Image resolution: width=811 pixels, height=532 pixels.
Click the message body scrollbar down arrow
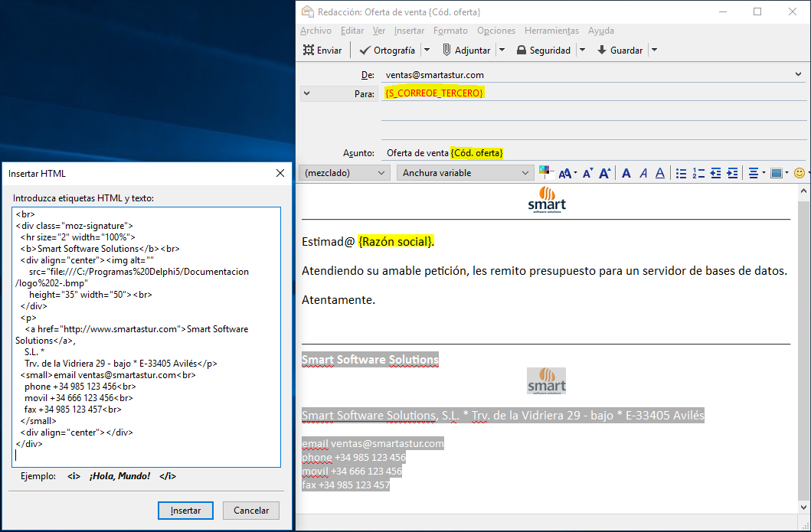[803, 508]
